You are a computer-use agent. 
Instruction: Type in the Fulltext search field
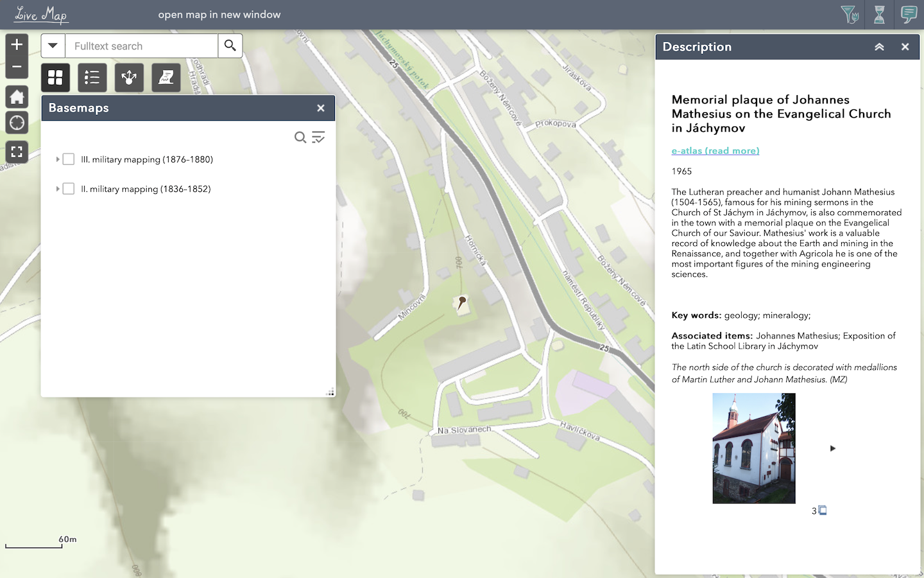pos(141,46)
